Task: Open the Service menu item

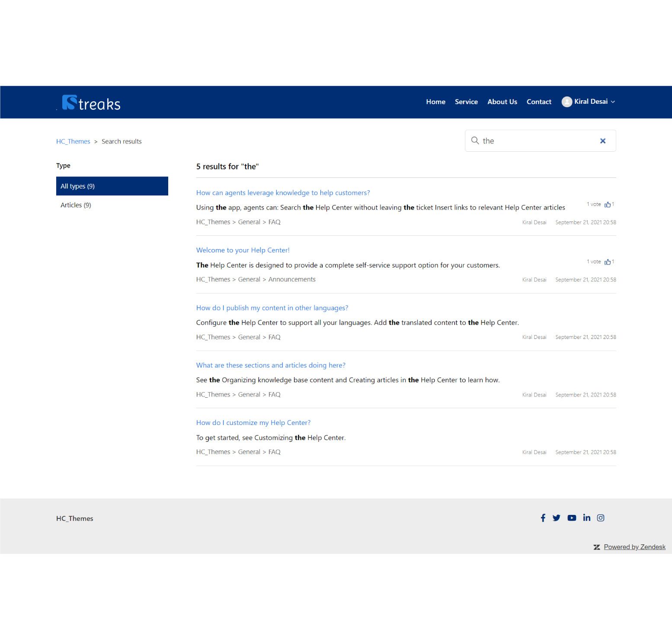Action: pyautogui.click(x=466, y=102)
